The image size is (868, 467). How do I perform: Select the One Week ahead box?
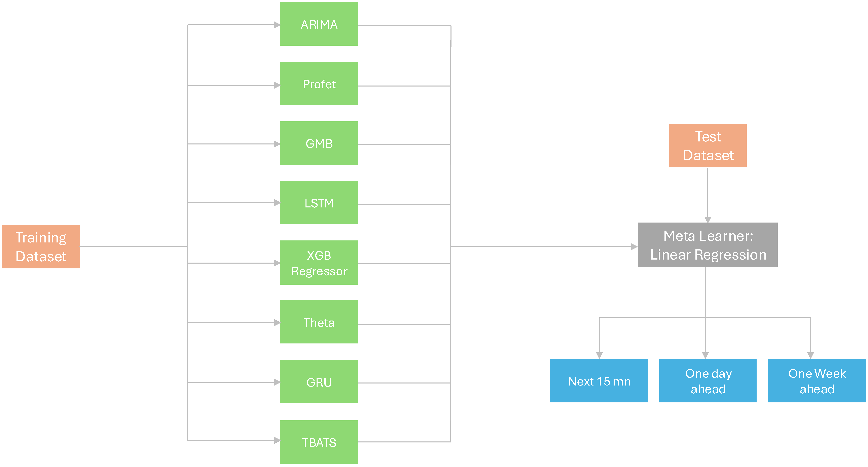pos(817,381)
